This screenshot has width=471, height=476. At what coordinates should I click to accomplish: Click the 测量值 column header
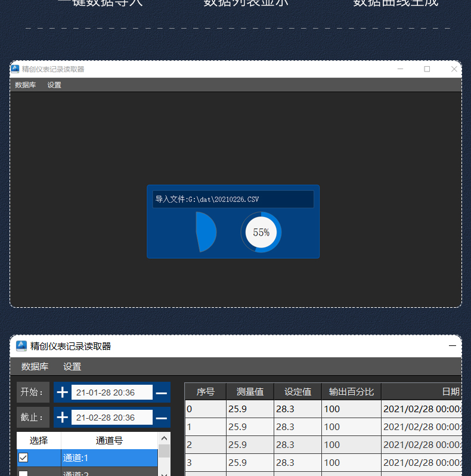(250, 392)
